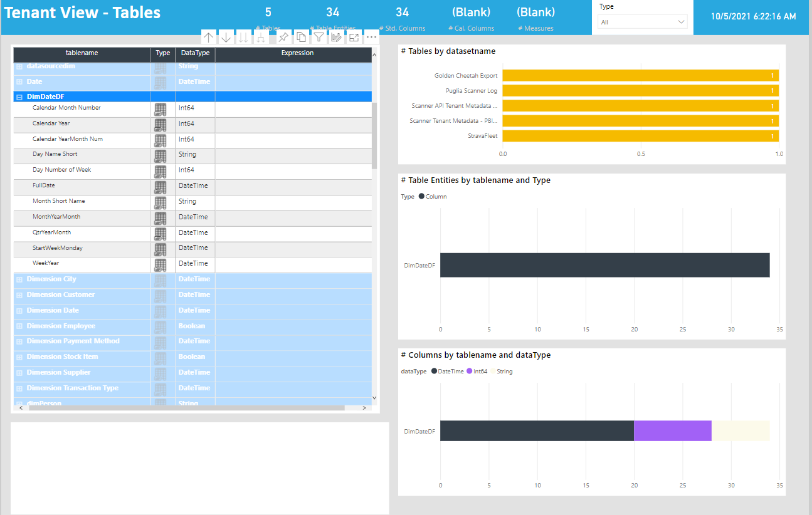Click the copy icon on the table toolbar
The height and width of the screenshot is (515, 812).
click(x=301, y=36)
